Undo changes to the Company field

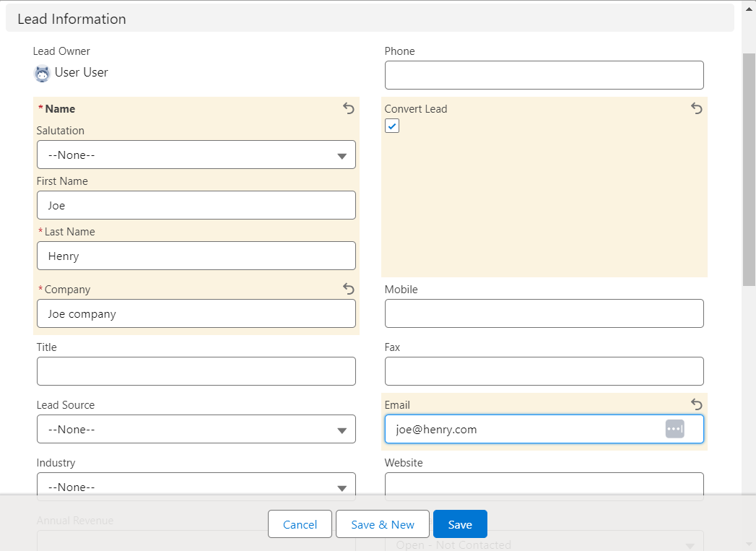(x=349, y=289)
